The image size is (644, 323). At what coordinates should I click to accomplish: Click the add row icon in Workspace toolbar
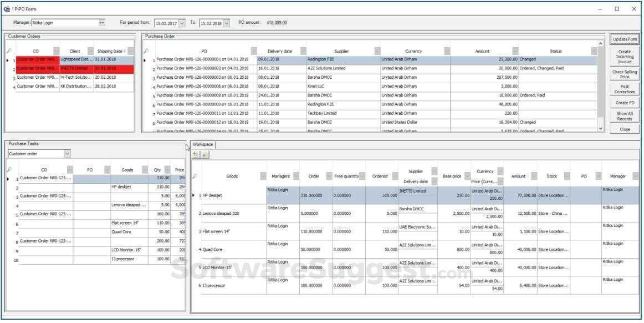tap(196, 155)
